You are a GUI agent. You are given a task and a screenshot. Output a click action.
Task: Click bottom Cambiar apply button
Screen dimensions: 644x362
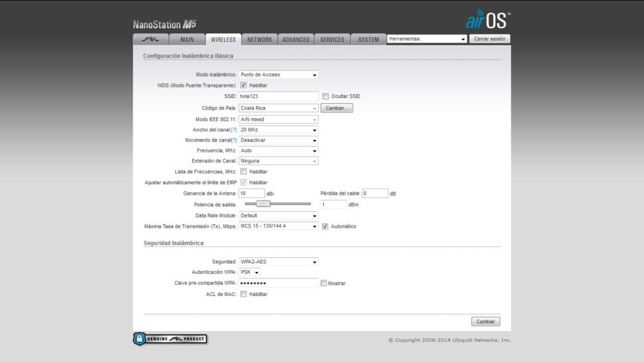[486, 321]
